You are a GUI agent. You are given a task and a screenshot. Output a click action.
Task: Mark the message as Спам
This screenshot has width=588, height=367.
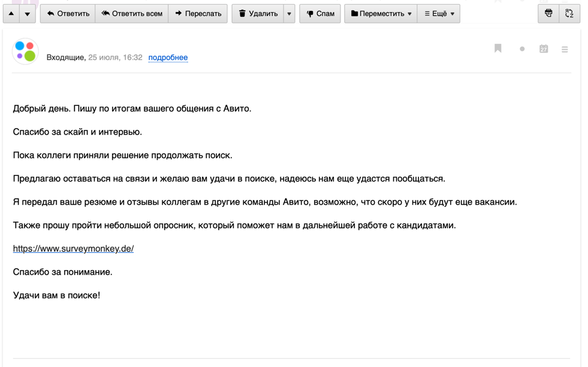coord(319,13)
